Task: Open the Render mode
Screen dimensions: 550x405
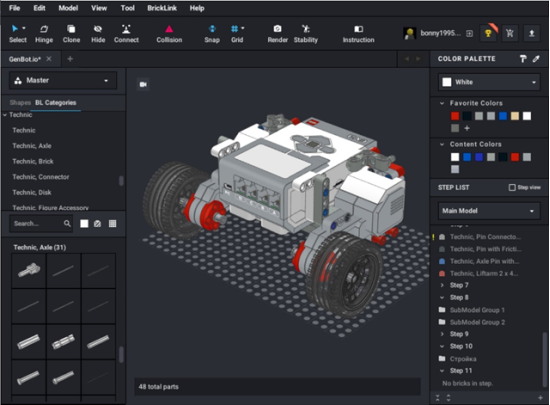Action: [x=277, y=34]
